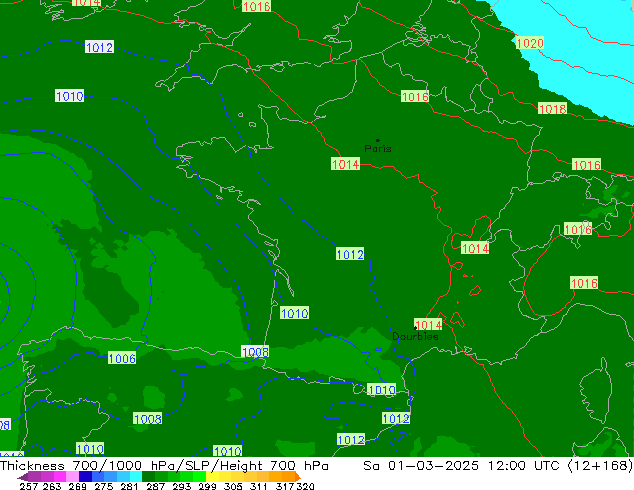The width and height of the screenshot is (634, 490).
Task: Pick the bright yellow legend swatch
Action: (x=212, y=476)
